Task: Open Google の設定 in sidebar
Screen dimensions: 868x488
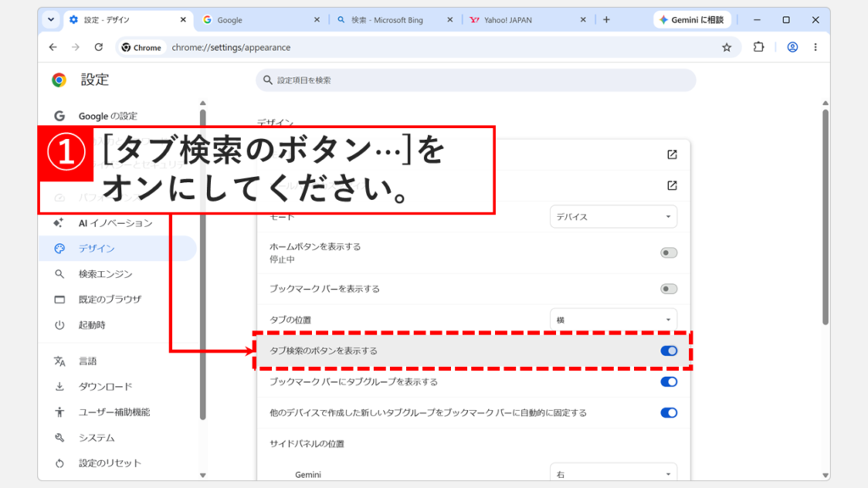Action: pos(108,115)
